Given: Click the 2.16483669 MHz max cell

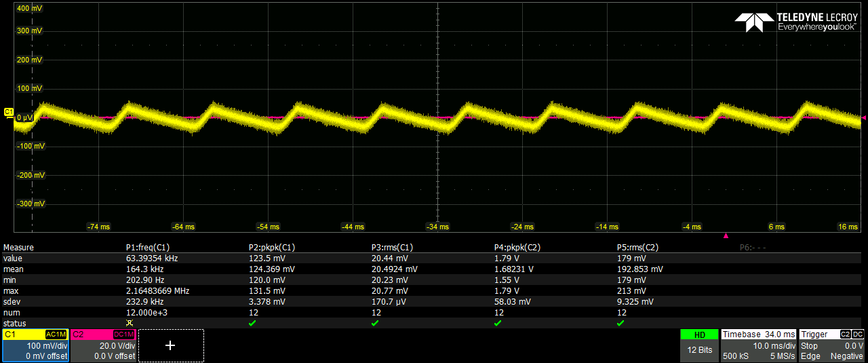Looking at the screenshot, I should tap(157, 291).
